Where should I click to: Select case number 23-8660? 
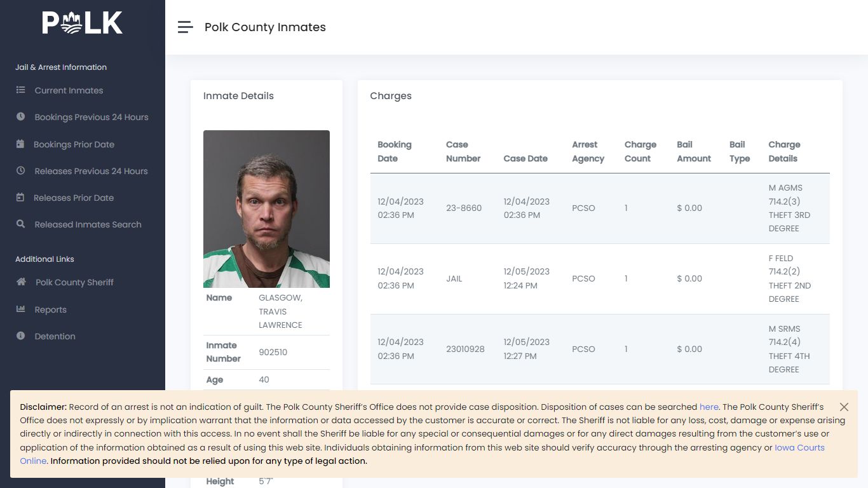point(464,208)
